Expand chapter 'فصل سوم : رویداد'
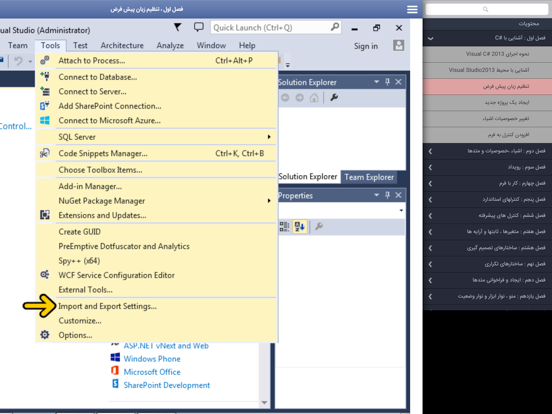Viewport: 552px width, 414px height. (x=430, y=167)
